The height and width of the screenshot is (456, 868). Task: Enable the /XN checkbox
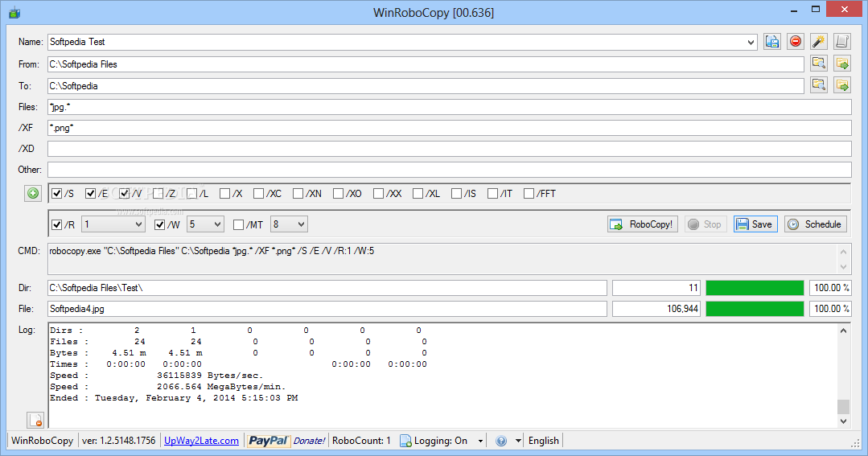pos(298,194)
